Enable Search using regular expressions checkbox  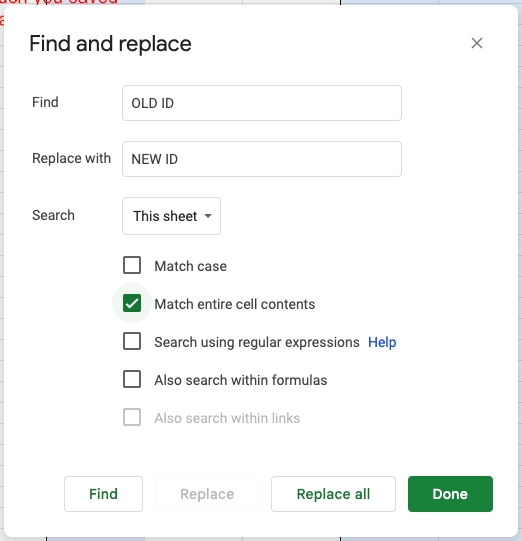[x=132, y=341]
